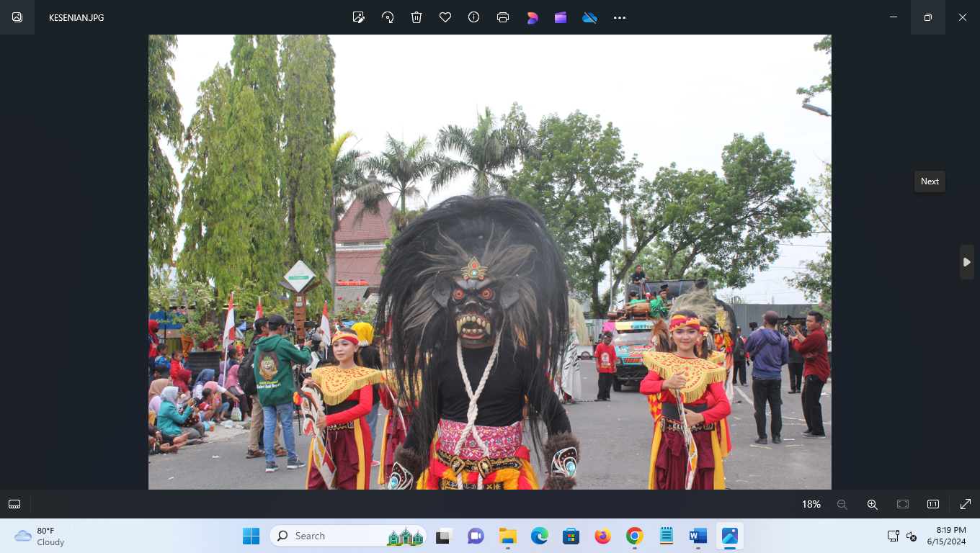Viewport: 980px width, 553px height.
Task: Print the current photo
Action: (502, 17)
